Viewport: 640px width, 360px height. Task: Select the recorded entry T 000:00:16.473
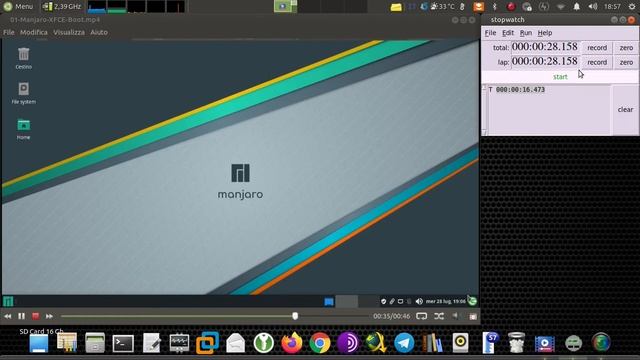pos(517,89)
